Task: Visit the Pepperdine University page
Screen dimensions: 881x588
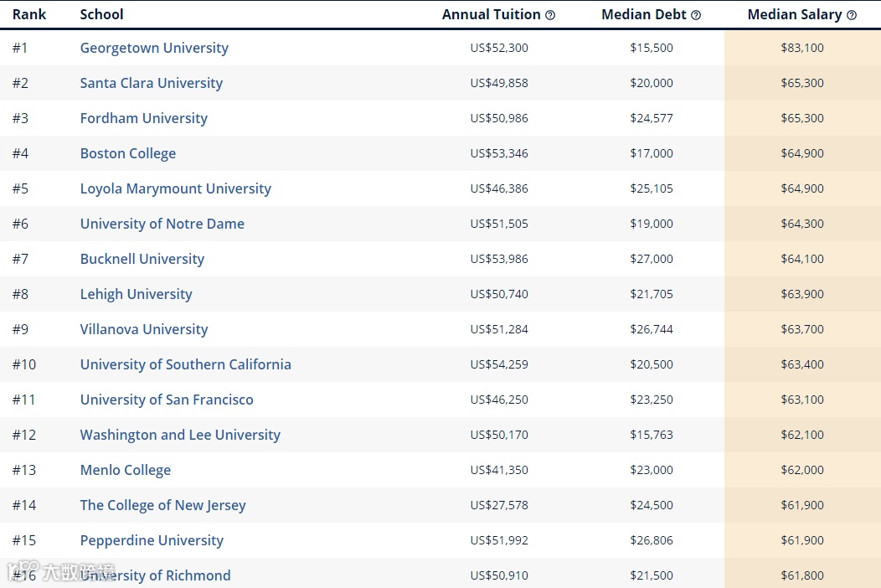Action: click(x=152, y=540)
